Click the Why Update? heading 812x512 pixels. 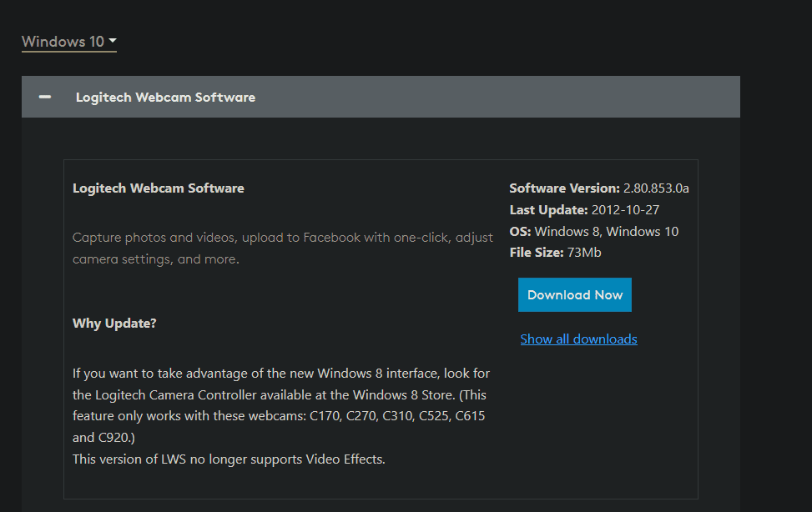coord(114,323)
